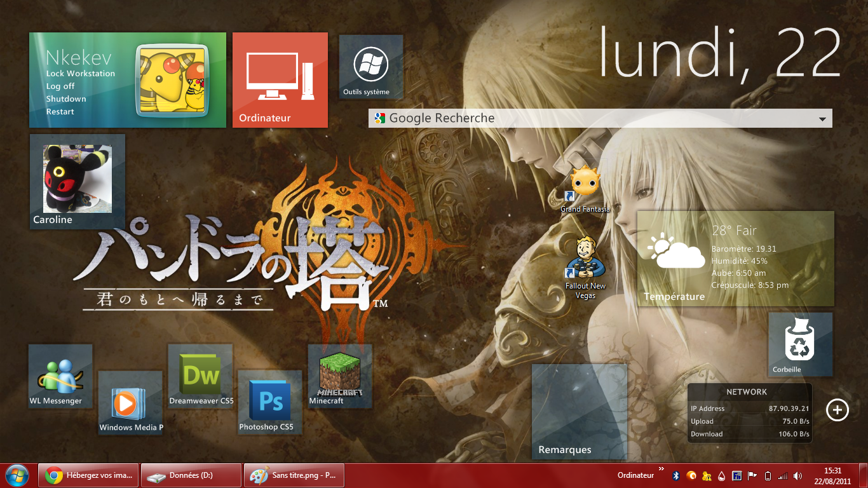Click the Baromètre: 19.31 line
This screenshot has height=488, width=868.
[x=743, y=249]
